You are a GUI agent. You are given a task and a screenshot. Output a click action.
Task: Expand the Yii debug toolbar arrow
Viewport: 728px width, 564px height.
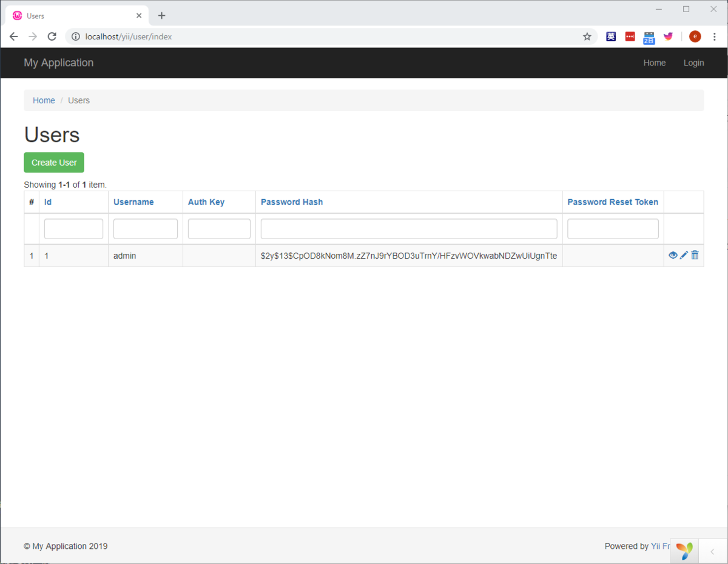click(x=712, y=551)
